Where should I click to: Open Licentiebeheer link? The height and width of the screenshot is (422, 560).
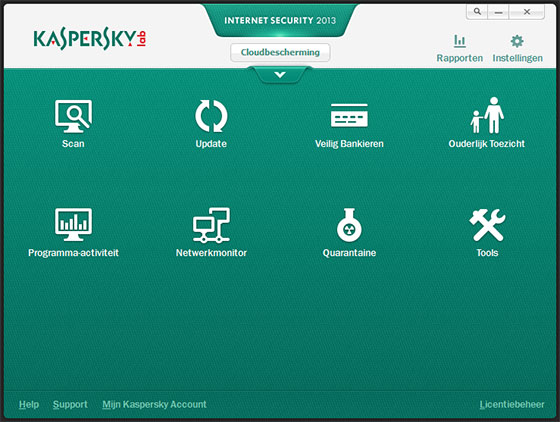tap(512, 405)
